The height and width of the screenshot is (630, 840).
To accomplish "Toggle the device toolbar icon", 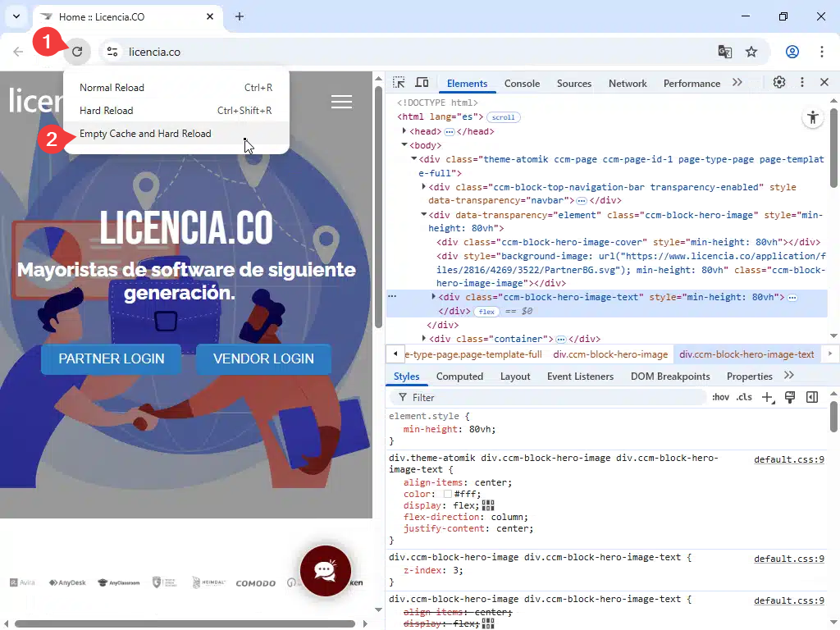I will pos(422,83).
